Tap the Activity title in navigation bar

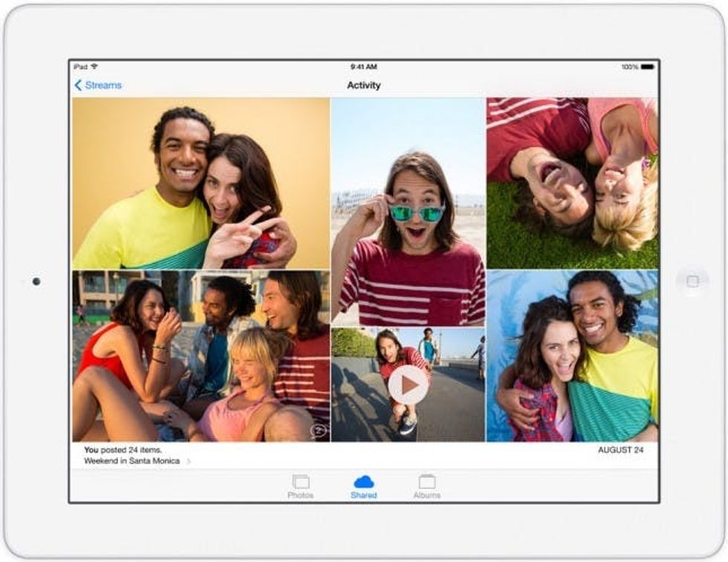point(364,85)
